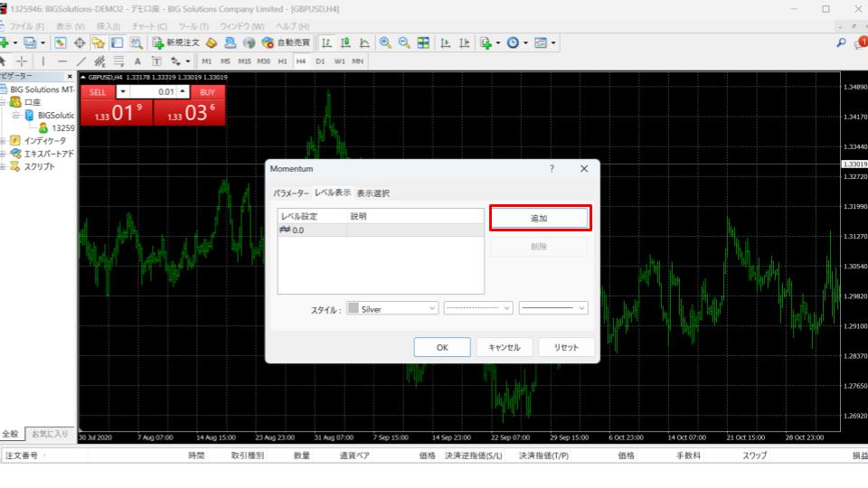Switch to the パラメーター tab in Momentum dialog
The image size is (868, 488).
[290, 193]
